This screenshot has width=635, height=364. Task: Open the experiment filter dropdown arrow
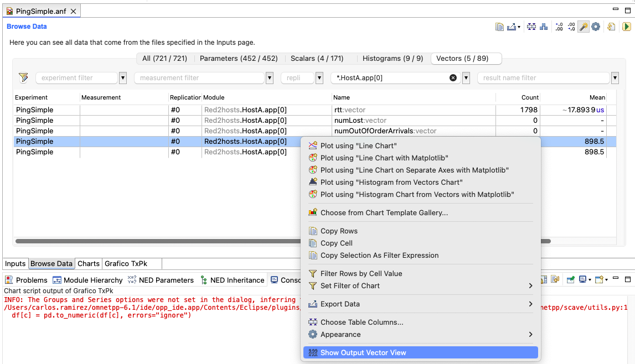[x=123, y=77]
